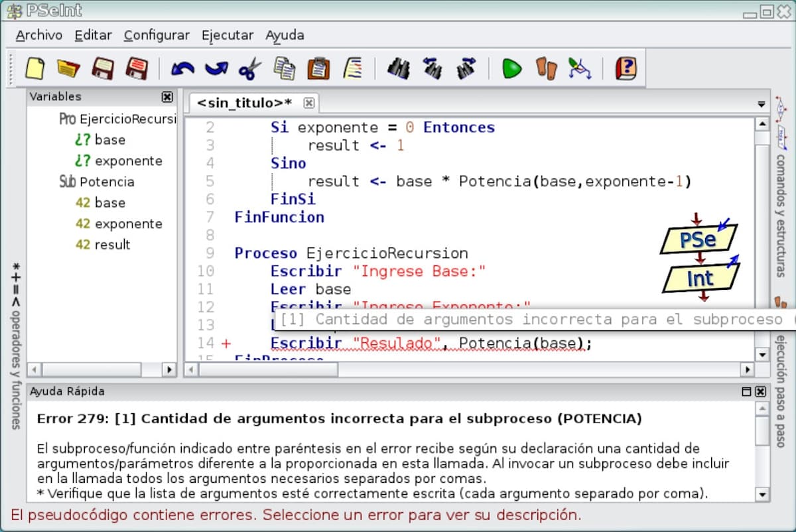This screenshot has width=796, height=532.
Task: Close the Ayuda Rápida panel
Action: (760, 391)
